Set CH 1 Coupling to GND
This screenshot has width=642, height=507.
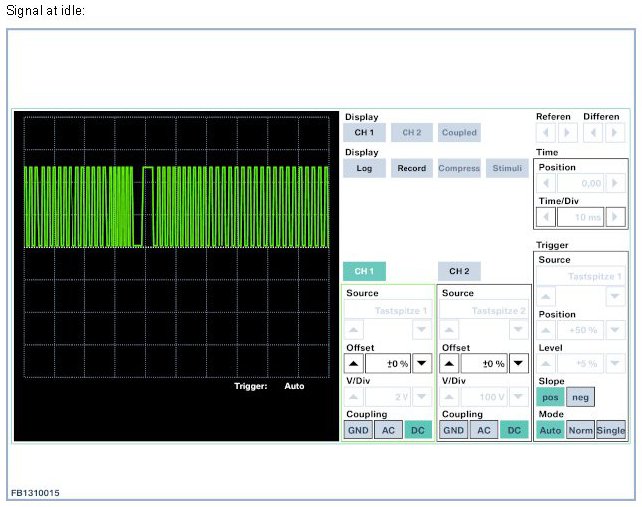click(x=358, y=430)
